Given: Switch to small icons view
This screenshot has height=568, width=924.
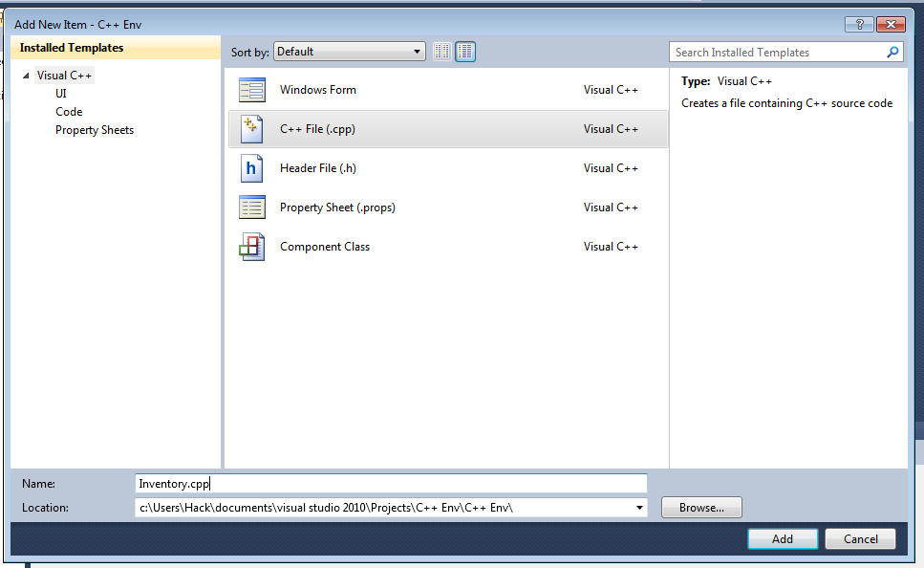Looking at the screenshot, I should coord(442,52).
